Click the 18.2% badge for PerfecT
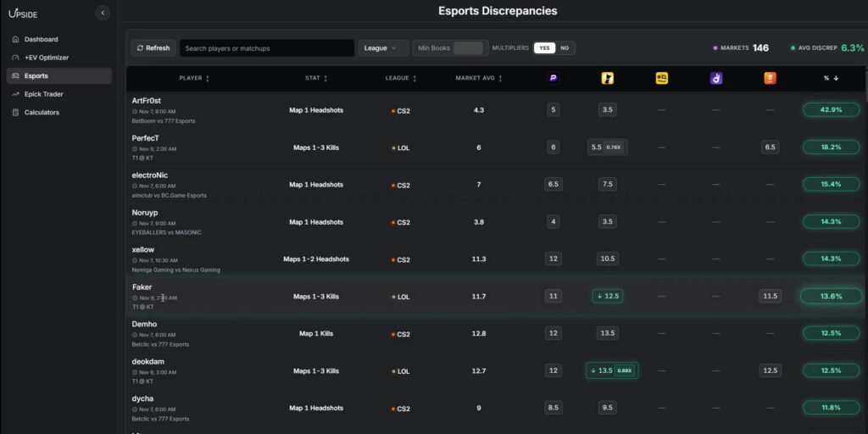The image size is (868, 434). coord(831,147)
